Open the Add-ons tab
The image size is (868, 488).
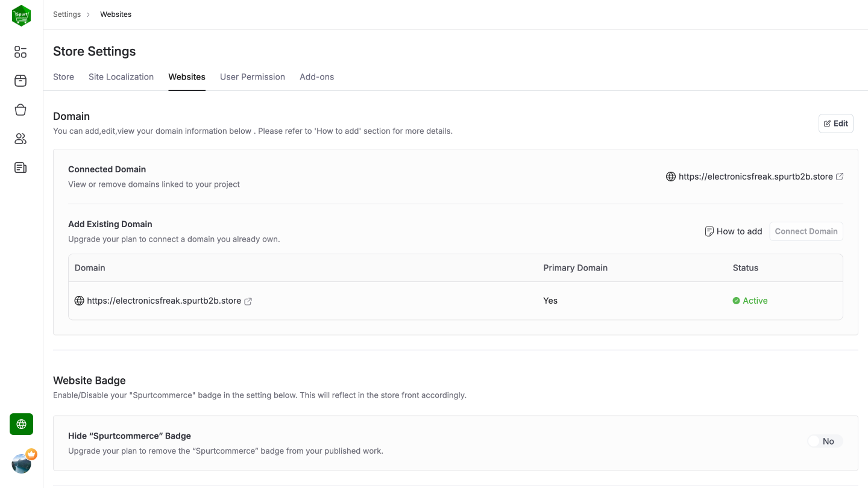tap(316, 77)
